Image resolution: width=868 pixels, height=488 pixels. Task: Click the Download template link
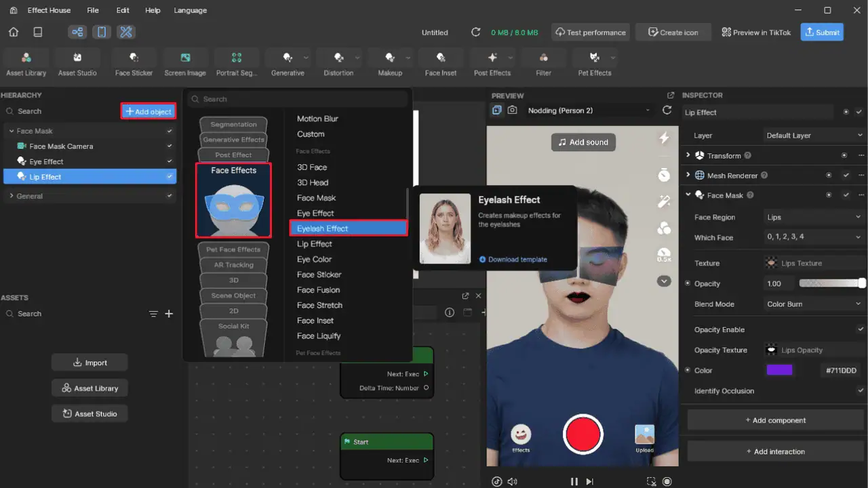[x=513, y=260]
